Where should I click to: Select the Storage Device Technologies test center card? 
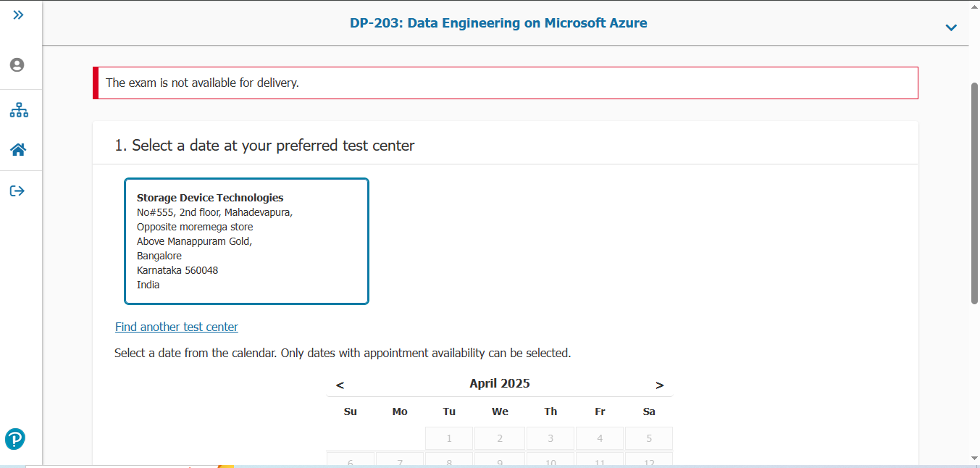(x=246, y=241)
